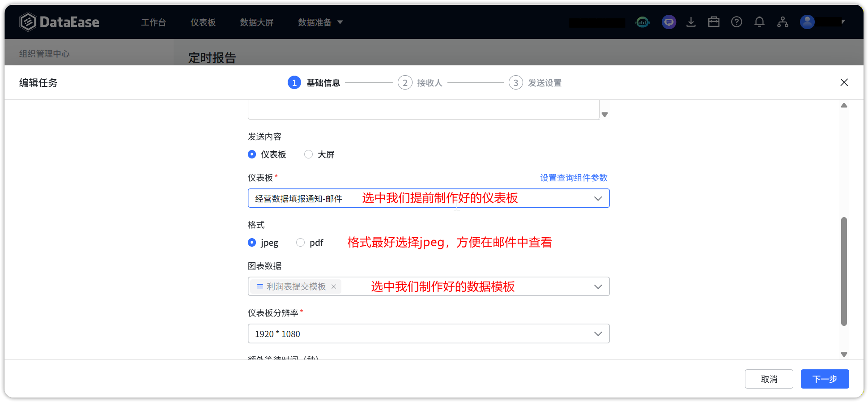Viewport: 868px width, 402px height.
Task: Expand the 仪表板 dashboard dropdown
Action: (x=598, y=198)
